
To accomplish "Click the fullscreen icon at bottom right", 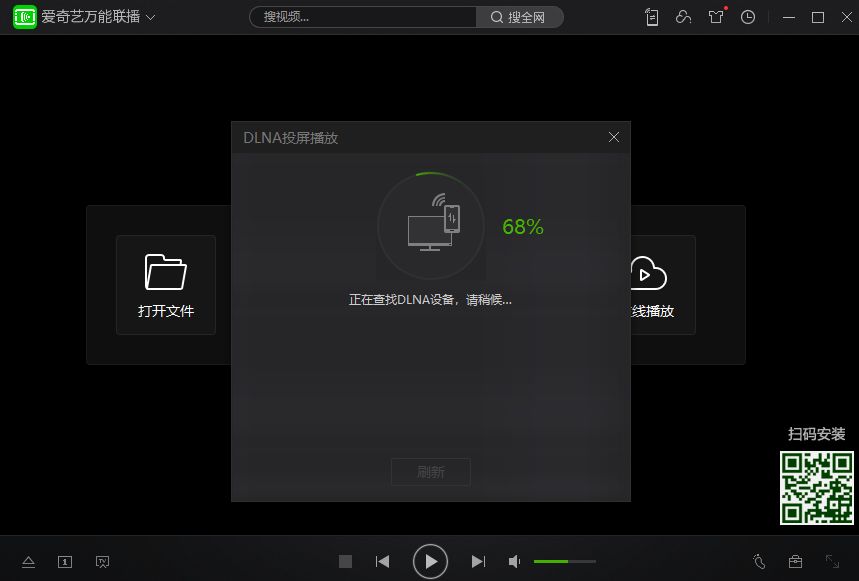I will [x=831, y=562].
